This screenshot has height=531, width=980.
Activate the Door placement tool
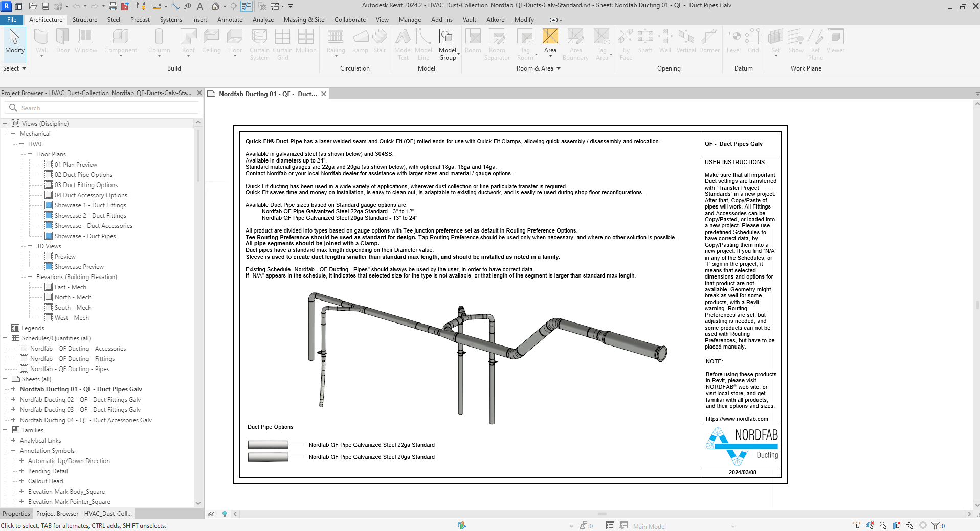[62, 41]
